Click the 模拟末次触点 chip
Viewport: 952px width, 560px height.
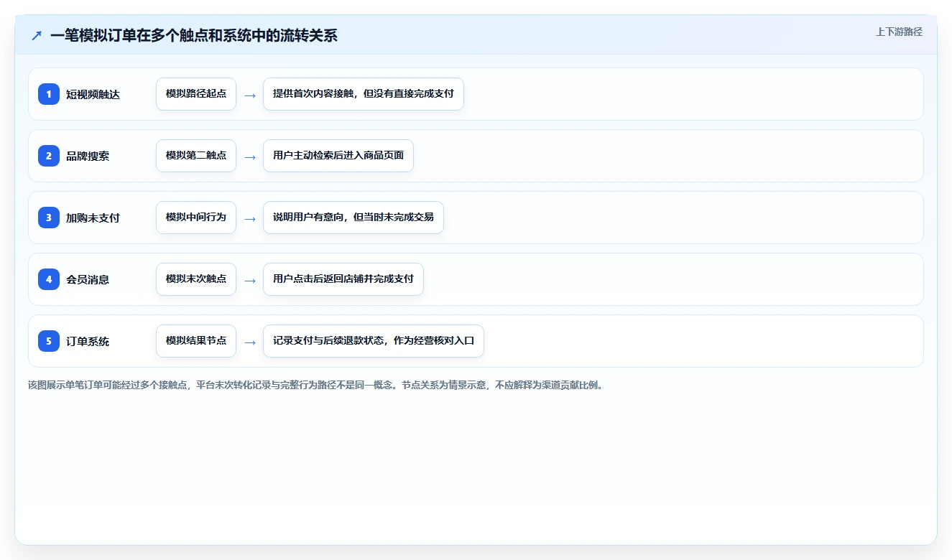pos(196,279)
